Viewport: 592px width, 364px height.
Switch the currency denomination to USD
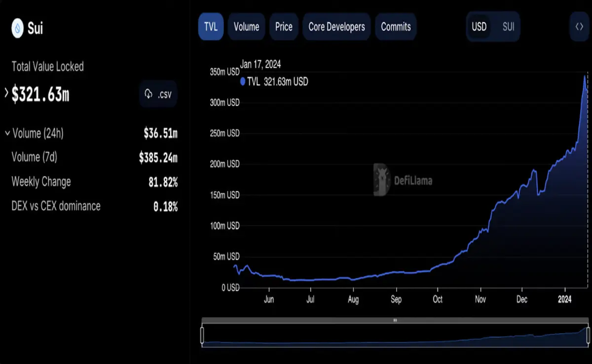(479, 27)
